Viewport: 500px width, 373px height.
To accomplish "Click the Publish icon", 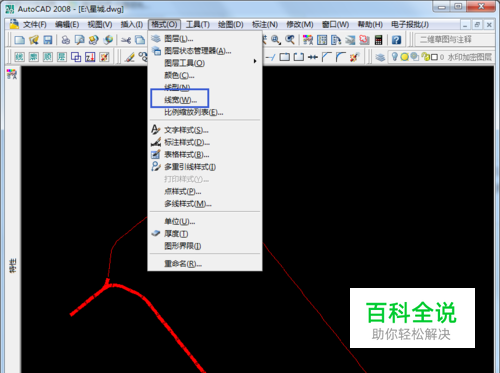I will [x=94, y=40].
